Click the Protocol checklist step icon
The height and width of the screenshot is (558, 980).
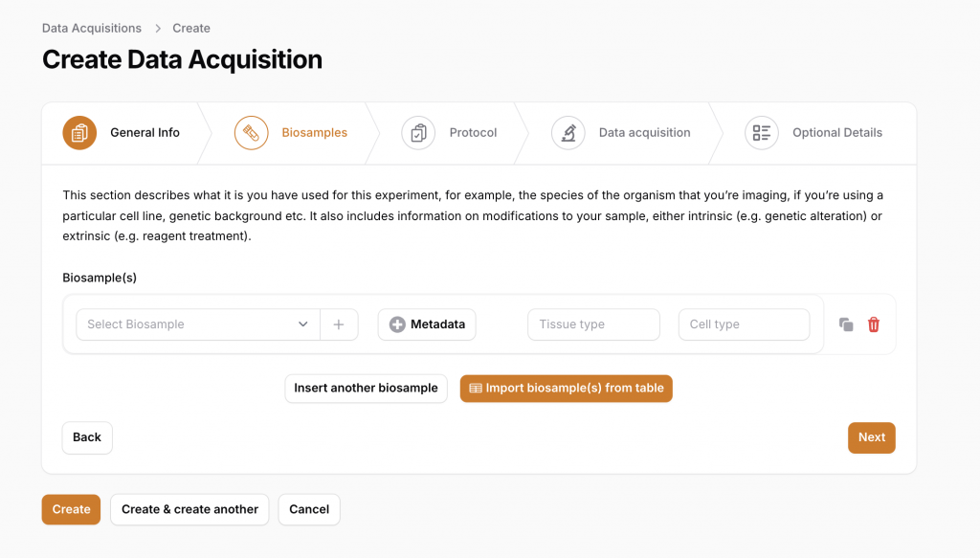pos(418,133)
